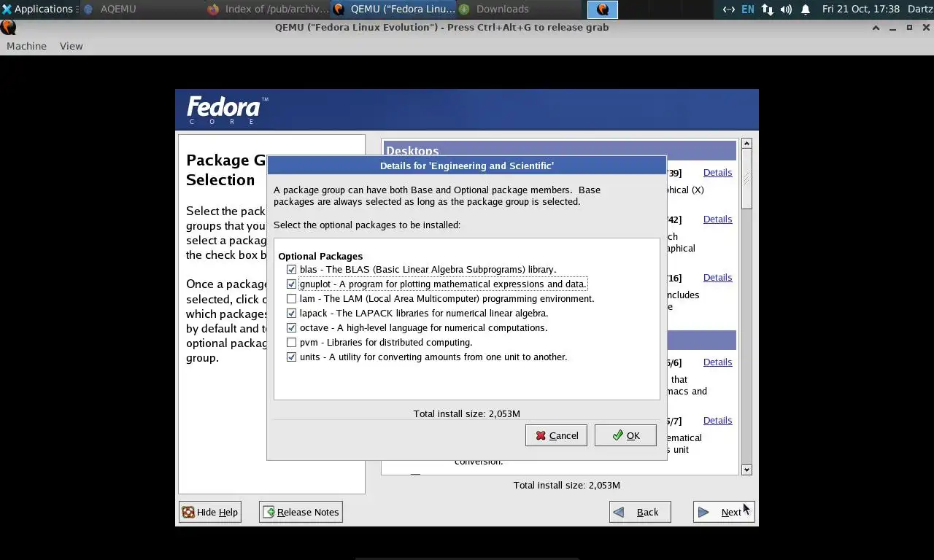Viewport: 934px width, 560px height.
Task: Click the network arrows tray icon
Action: point(767,9)
